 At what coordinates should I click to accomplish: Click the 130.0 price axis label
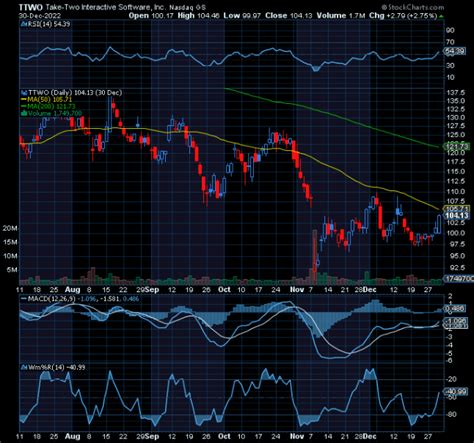click(x=456, y=118)
